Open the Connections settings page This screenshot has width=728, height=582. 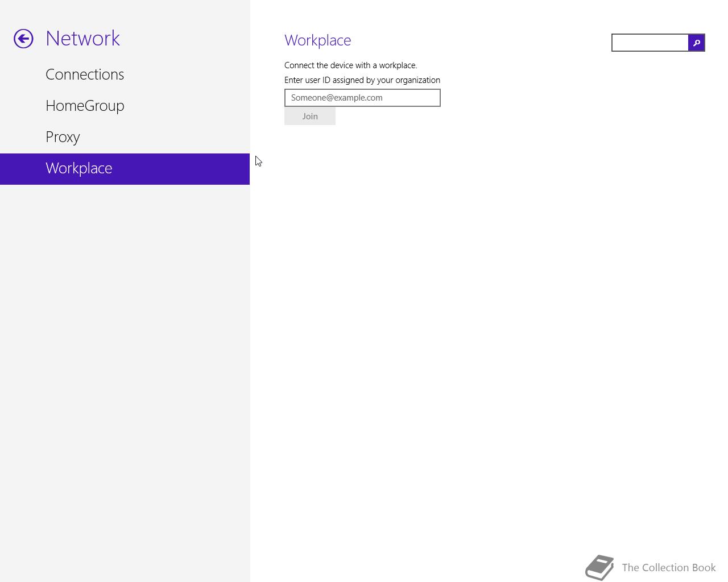pyautogui.click(x=125, y=74)
